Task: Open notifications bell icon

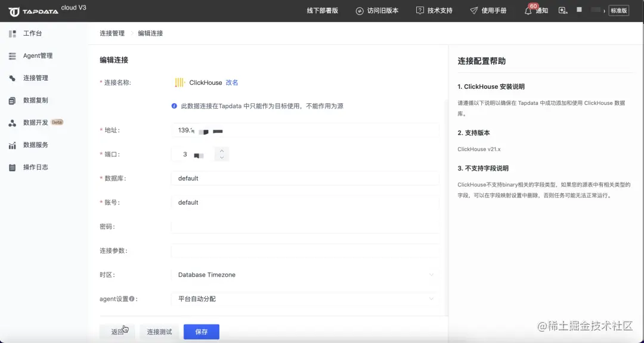Action: [x=528, y=11]
